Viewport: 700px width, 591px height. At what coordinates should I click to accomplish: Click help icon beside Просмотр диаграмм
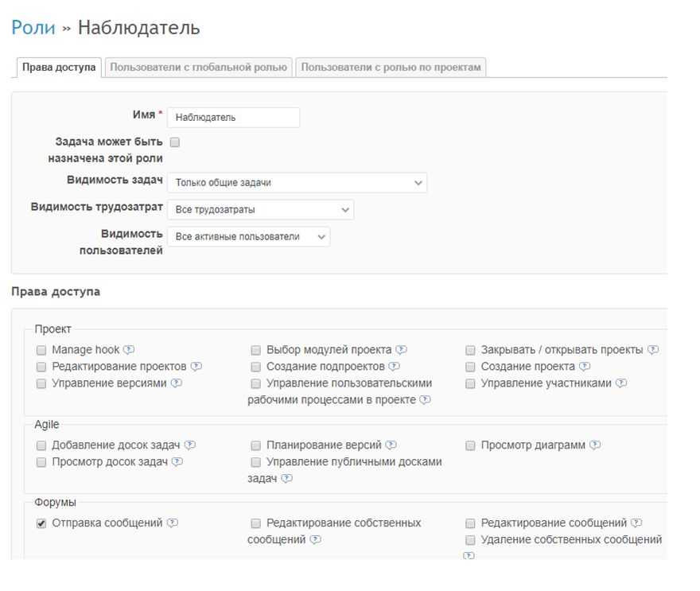pyautogui.click(x=595, y=445)
